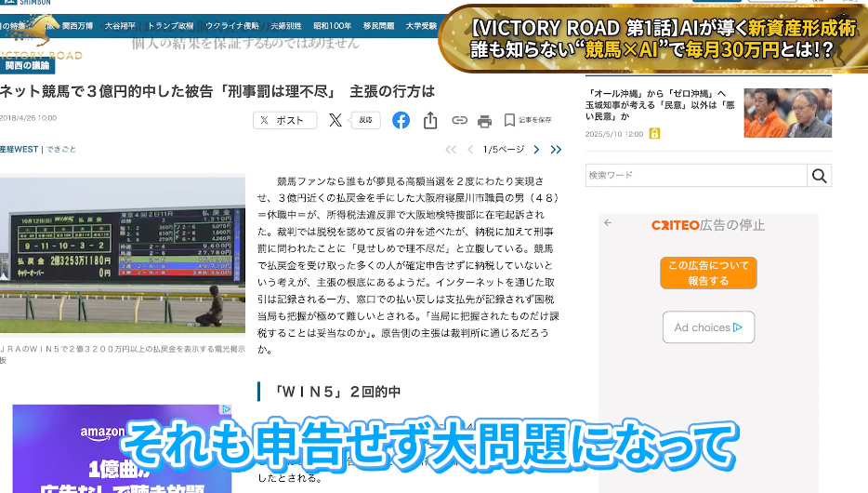
Task: Click the AdChoices icon on Amazon ad
Action: [x=227, y=409]
